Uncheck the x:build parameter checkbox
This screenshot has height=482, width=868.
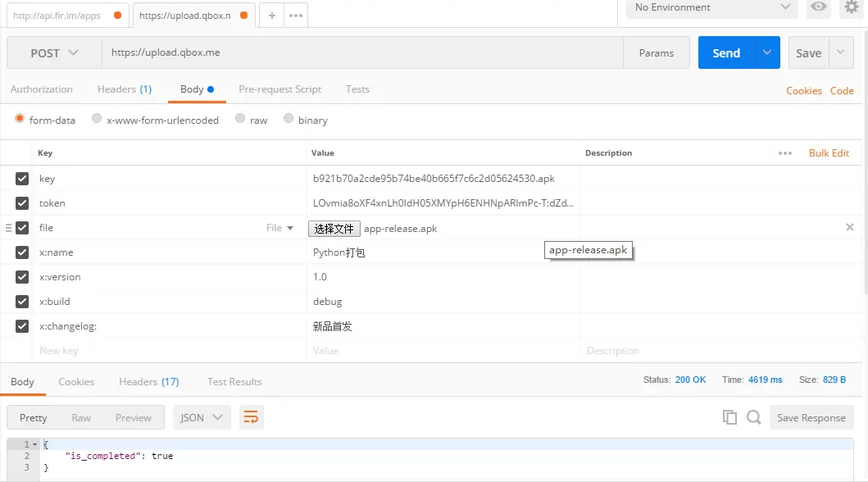(x=22, y=302)
